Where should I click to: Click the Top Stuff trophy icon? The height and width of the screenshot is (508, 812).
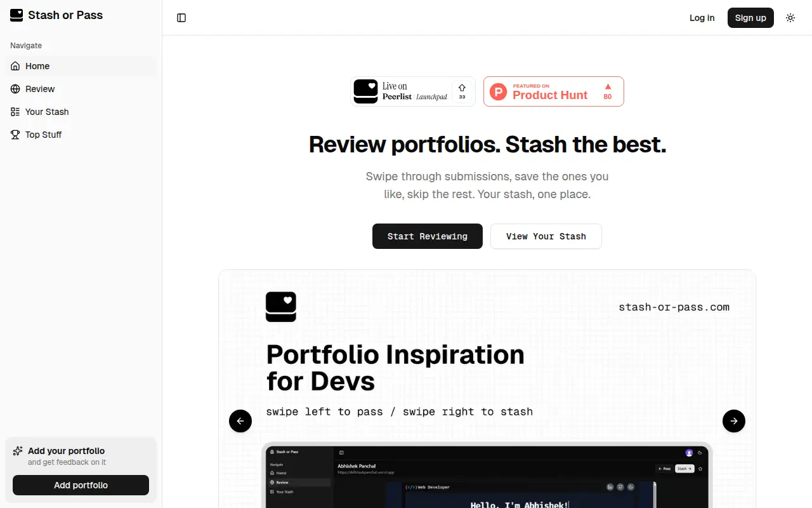click(15, 135)
